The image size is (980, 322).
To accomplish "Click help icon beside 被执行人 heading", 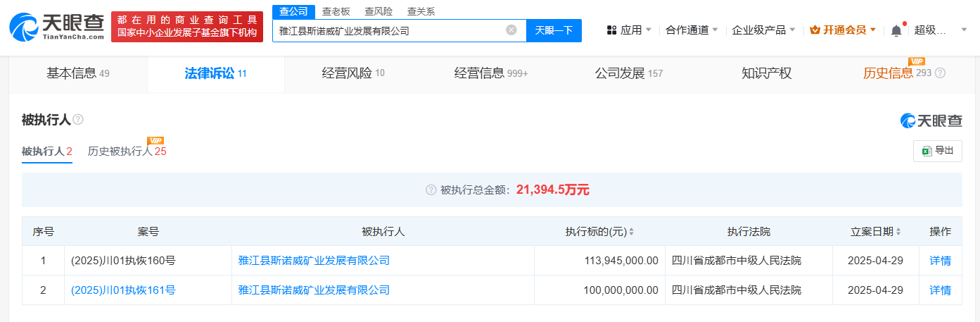I will [78, 120].
